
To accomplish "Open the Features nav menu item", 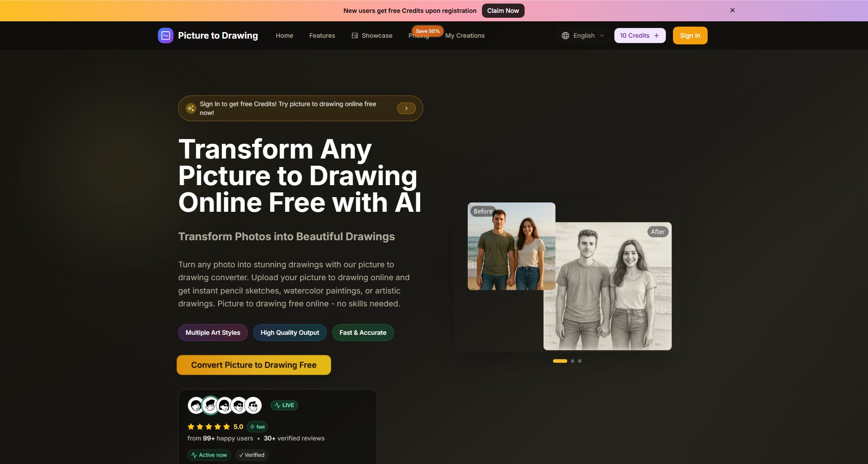I will (322, 36).
